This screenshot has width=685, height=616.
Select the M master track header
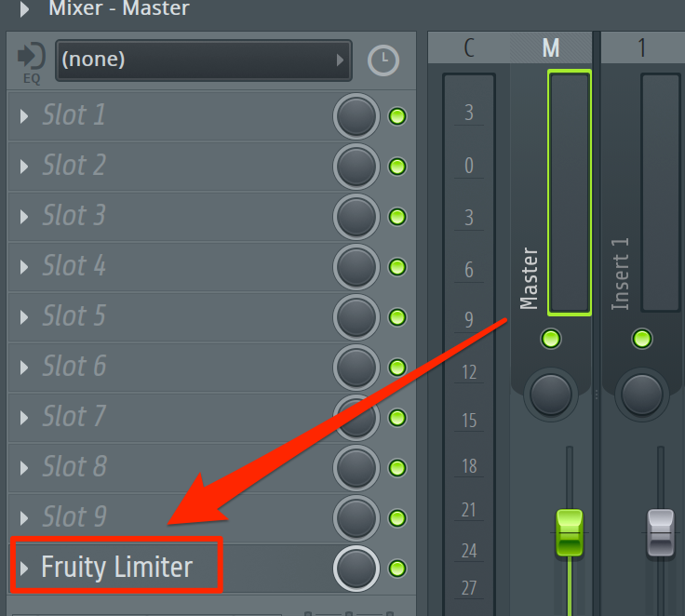[551, 47]
